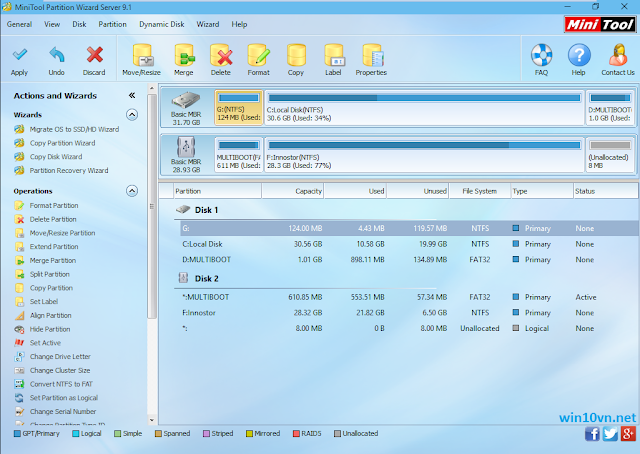Click the Basic MBR 31.70 GB disk icon
The image size is (640, 454).
pos(186,100)
